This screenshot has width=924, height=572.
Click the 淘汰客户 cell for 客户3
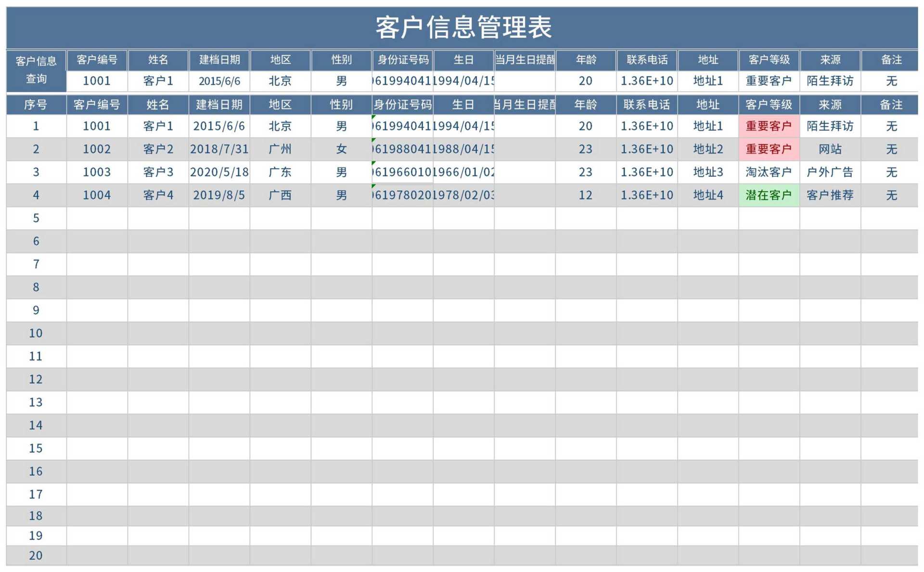click(x=769, y=172)
